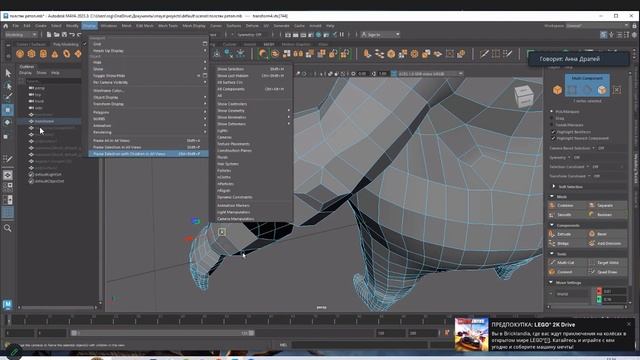640x360 pixels.
Task: Click the Quad Draw button
Action: click(607, 272)
